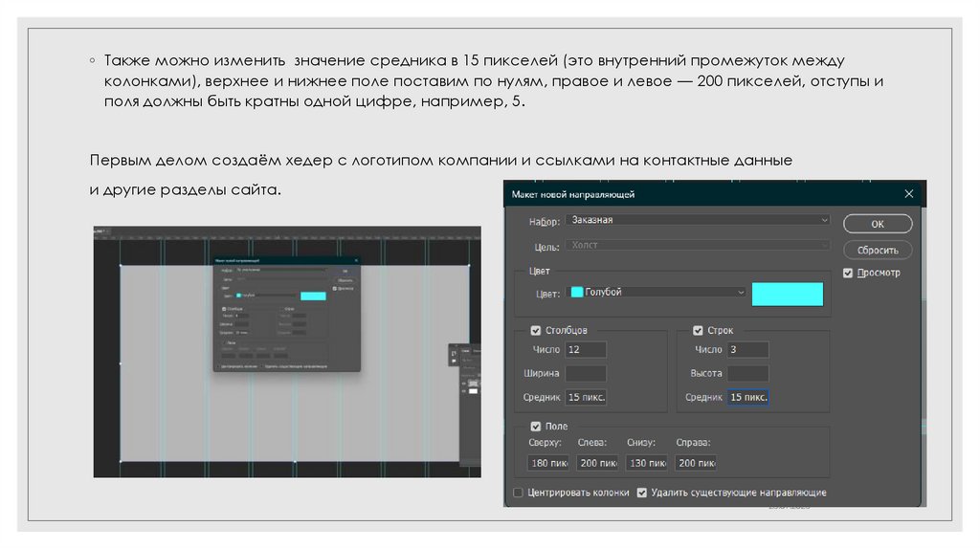Open the 'Набор' preset dropdown
The image size is (980, 549).
696,220
